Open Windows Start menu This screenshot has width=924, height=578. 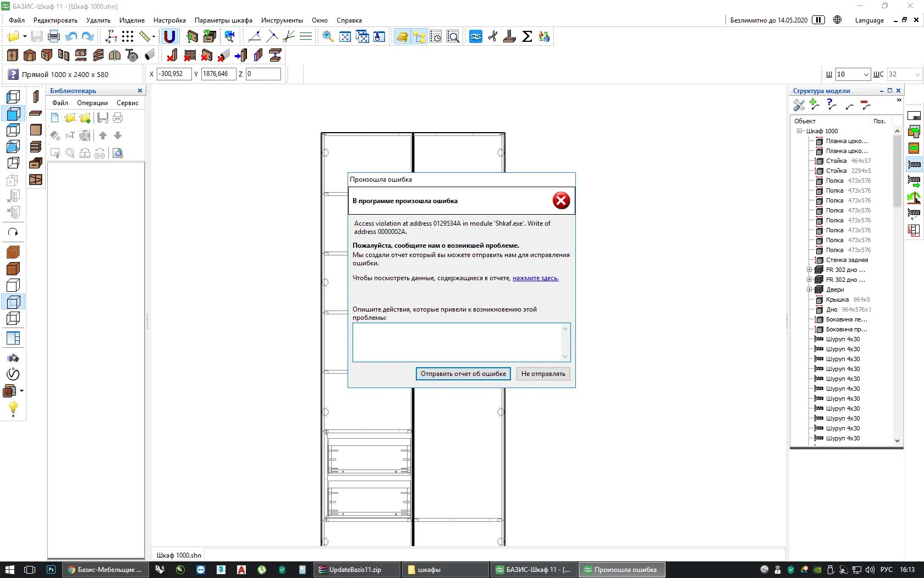pos(10,570)
